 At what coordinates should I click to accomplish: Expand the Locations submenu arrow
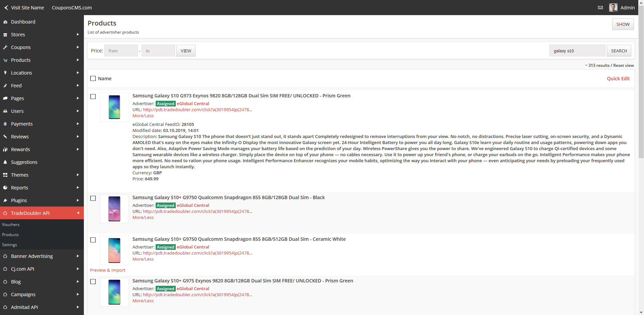click(78, 73)
